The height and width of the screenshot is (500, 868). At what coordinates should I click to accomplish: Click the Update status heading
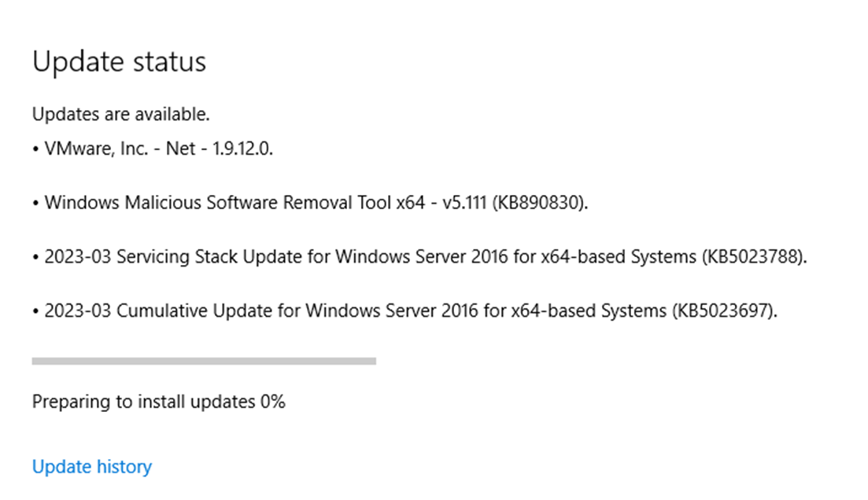119,62
